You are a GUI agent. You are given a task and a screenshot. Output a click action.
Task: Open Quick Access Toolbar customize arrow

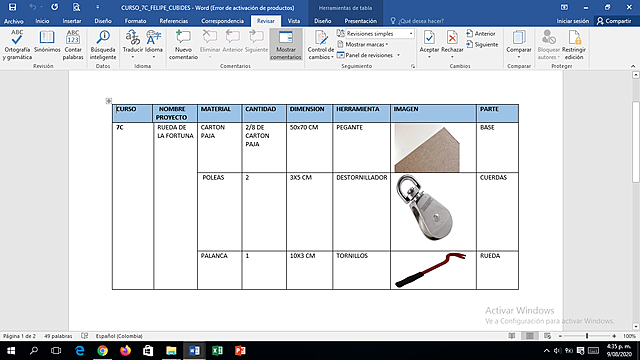click(x=98, y=7)
